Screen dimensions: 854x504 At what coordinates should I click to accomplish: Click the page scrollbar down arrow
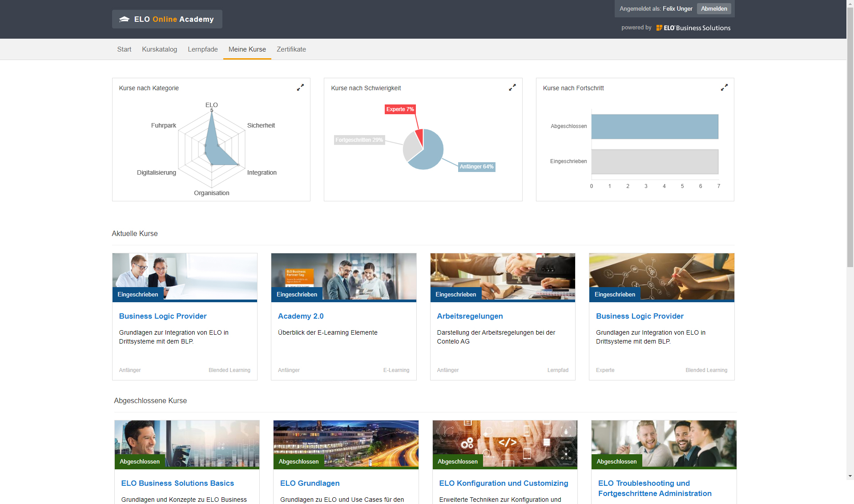pos(850,476)
